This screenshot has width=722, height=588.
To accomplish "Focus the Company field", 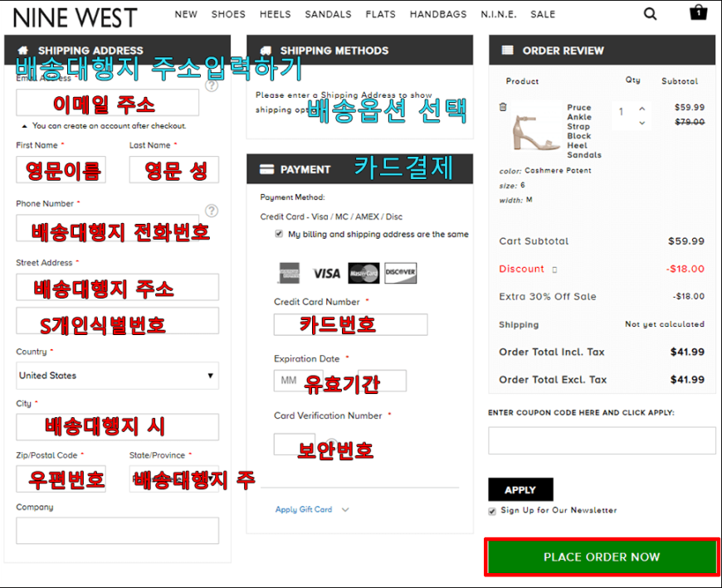I will (x=117, y=531).
